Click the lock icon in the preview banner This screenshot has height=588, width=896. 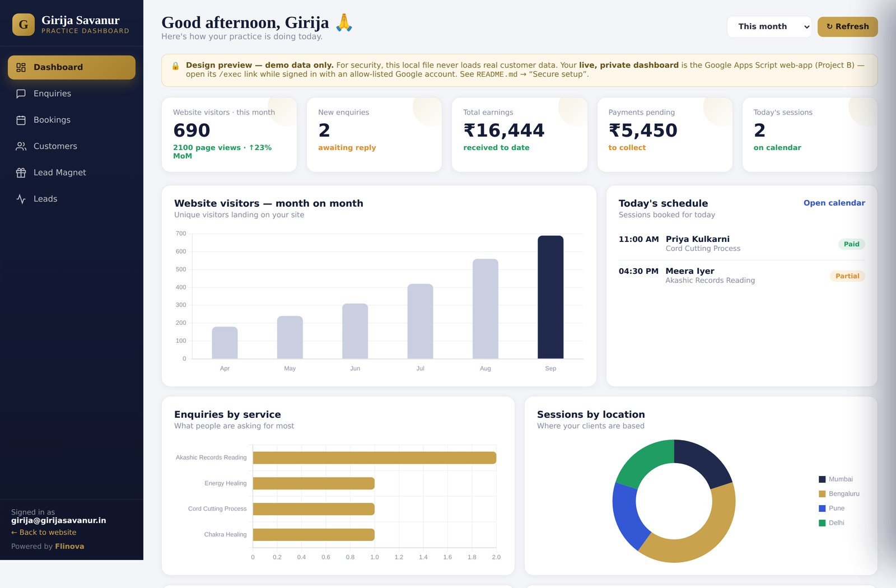175,66
